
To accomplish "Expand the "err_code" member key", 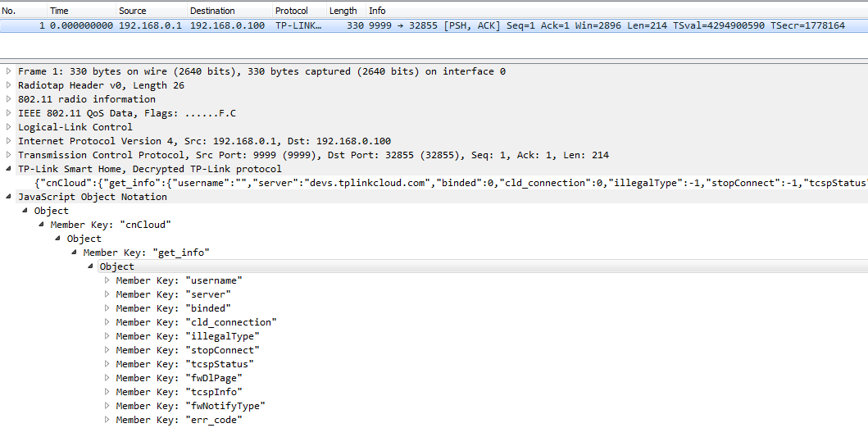I will point(107,420).
